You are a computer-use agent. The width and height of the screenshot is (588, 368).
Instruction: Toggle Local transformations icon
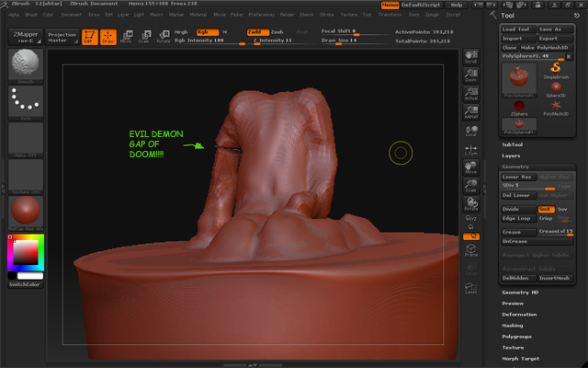[471, 132]
